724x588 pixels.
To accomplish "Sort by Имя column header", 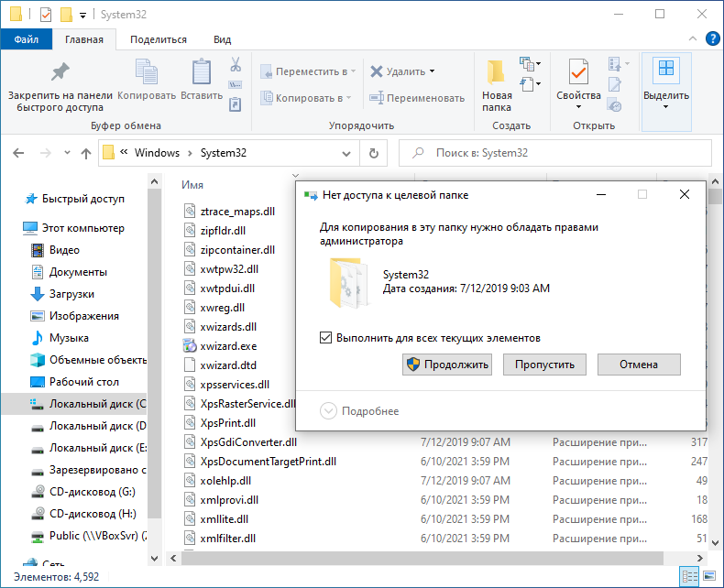I will (192, 185).
